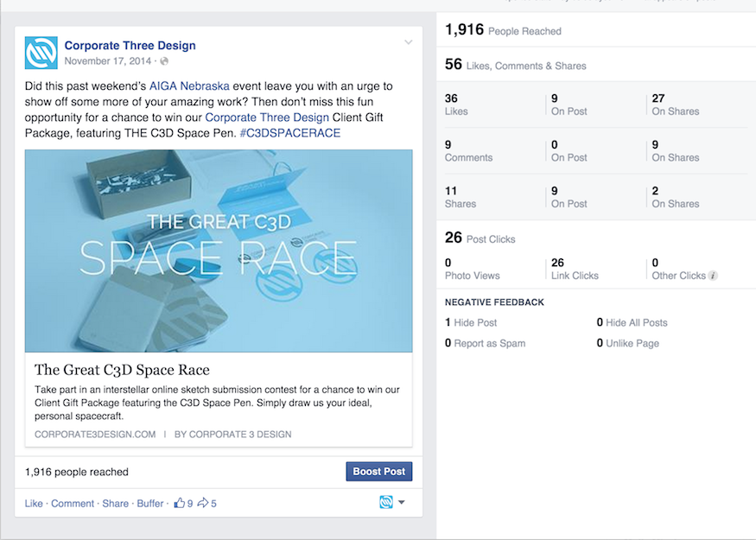756x540 pixels.
Task: Click On Shares count in the Comments row
Action: (676, 151)
